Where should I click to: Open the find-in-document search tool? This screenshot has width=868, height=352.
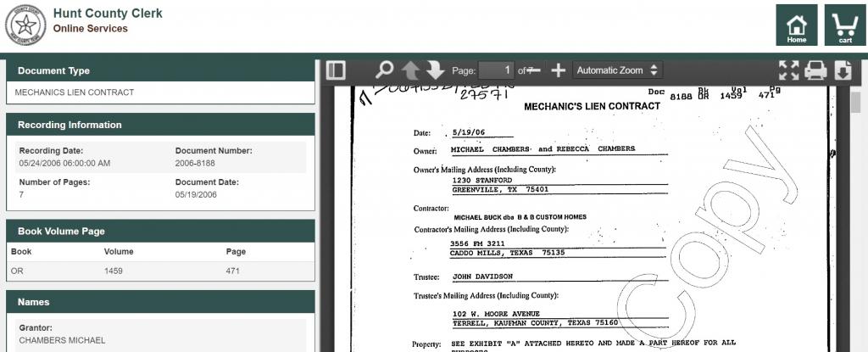pyautogui.click(x=384, y=70)
